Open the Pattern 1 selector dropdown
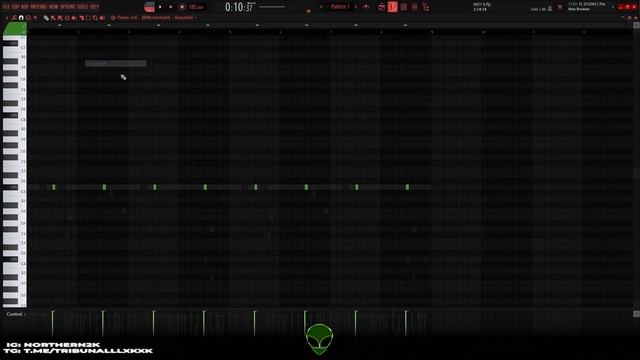The height and width of the screenshot is (360, 640). [340, 7]
